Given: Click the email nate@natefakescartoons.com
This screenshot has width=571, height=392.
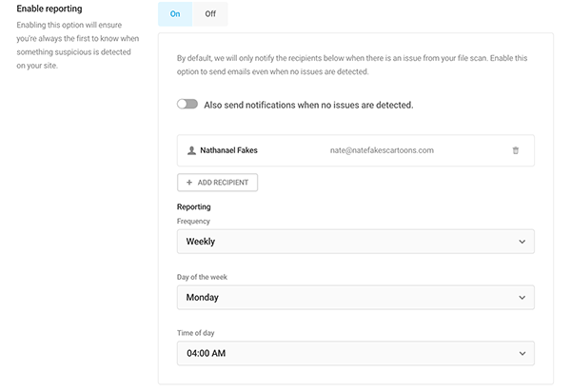Looking at the screenshot, I should (x=381, y=150).
